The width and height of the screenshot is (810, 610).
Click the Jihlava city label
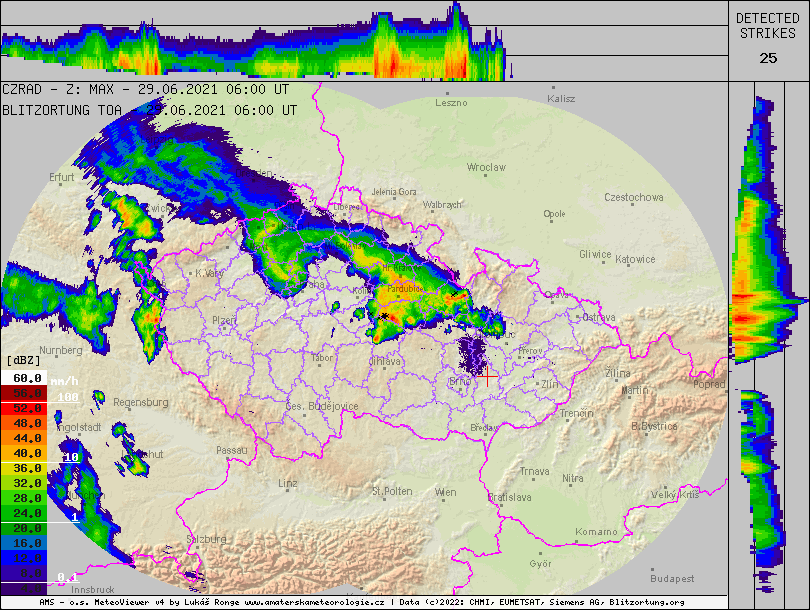[385, 362]
